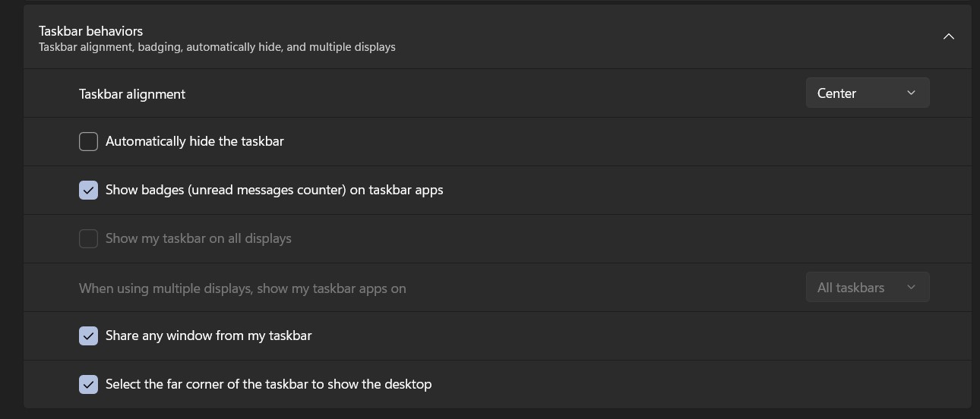
Task: Click the 'Select the far corner' label text
Action: 268,384
